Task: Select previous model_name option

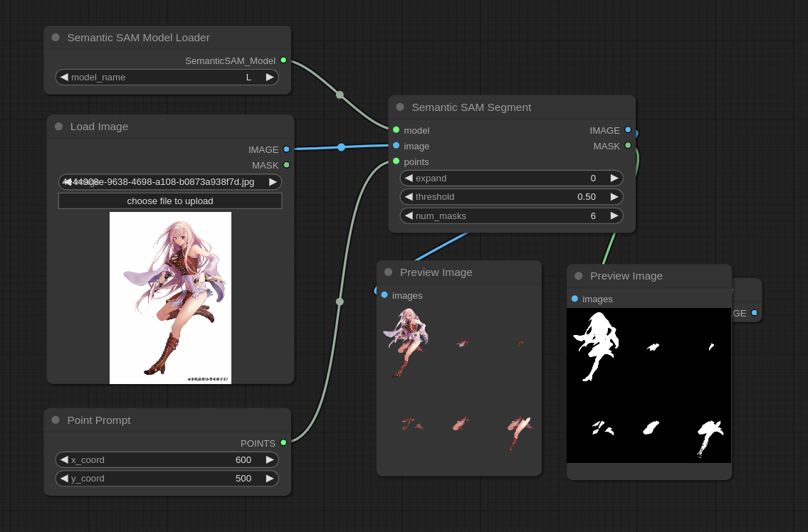Action: 64,78
